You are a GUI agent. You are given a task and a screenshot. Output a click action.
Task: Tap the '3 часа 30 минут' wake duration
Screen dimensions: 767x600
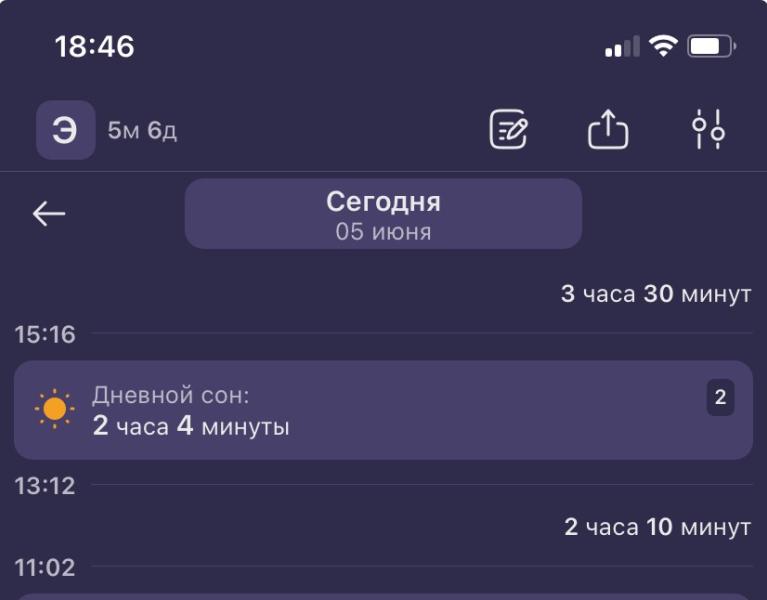click(x=656, y=294)
